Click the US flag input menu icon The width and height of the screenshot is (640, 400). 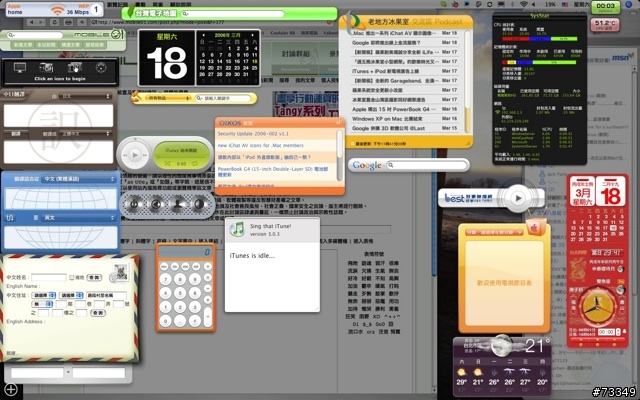click(565, 4)
